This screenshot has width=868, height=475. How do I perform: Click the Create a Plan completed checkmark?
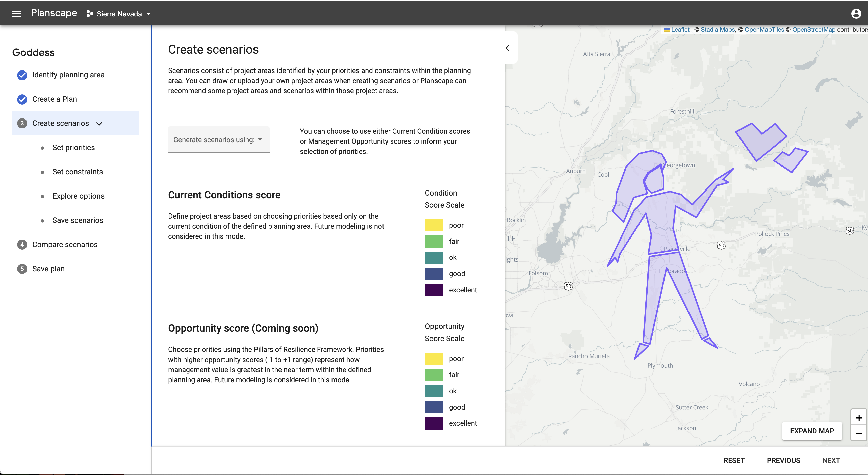[x=22, y=99]
